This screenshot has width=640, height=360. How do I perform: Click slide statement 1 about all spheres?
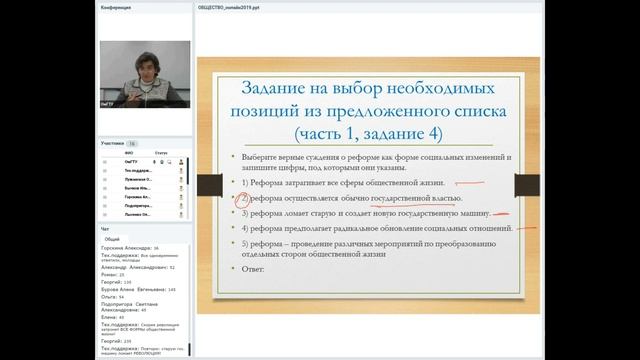point(343,183)
